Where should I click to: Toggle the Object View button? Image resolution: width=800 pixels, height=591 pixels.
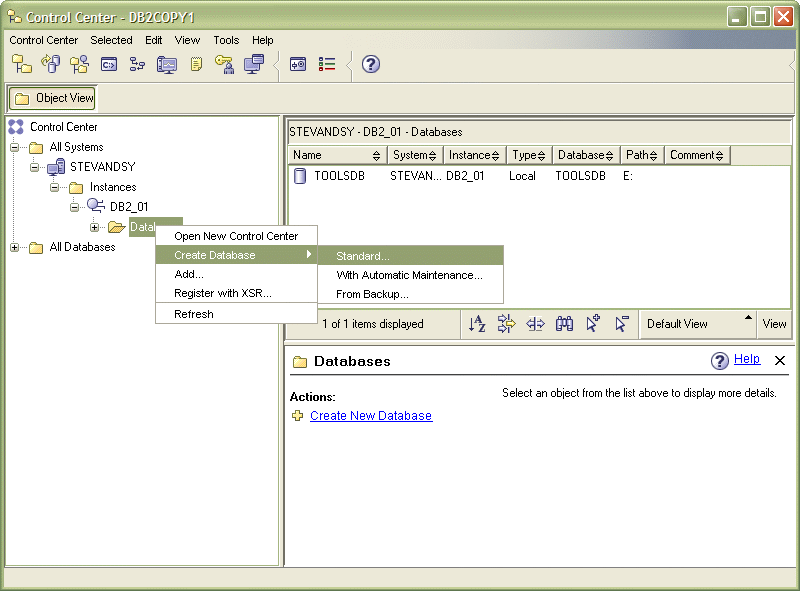(53, 98)
